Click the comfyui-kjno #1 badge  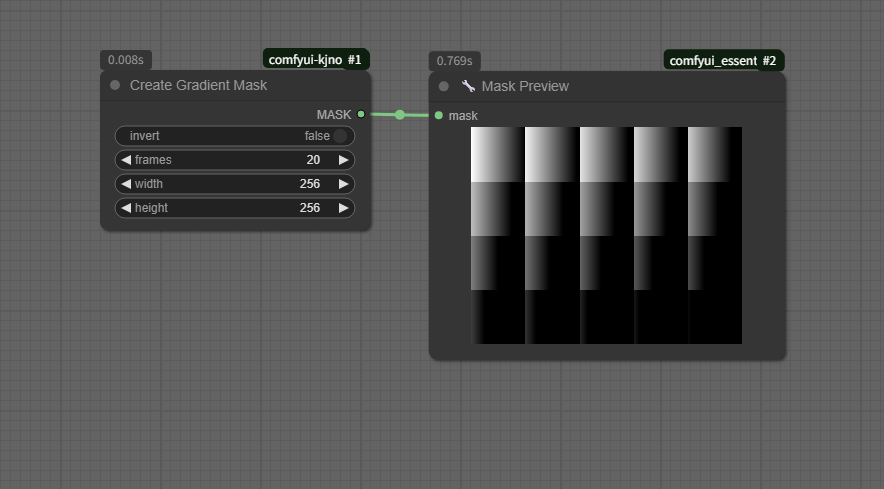[315, 60]
